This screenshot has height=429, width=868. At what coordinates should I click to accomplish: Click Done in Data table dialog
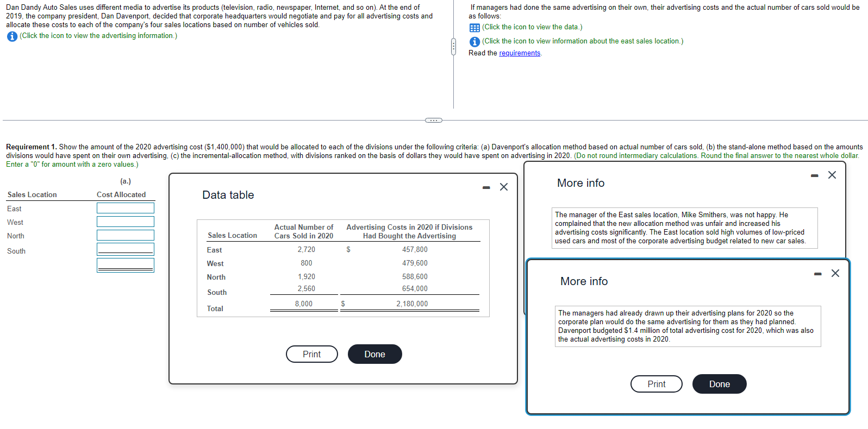(375, 354)
